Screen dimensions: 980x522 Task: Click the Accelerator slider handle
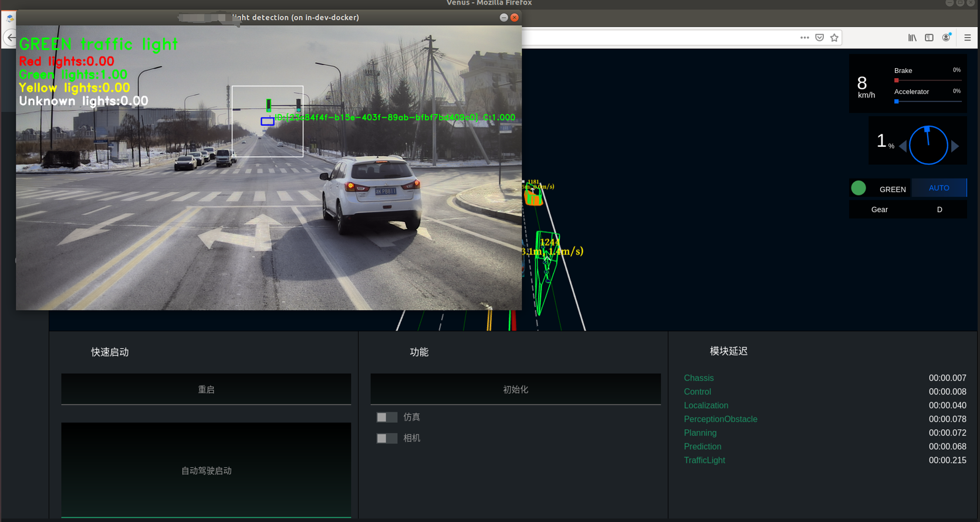click(x=896, y=102)
